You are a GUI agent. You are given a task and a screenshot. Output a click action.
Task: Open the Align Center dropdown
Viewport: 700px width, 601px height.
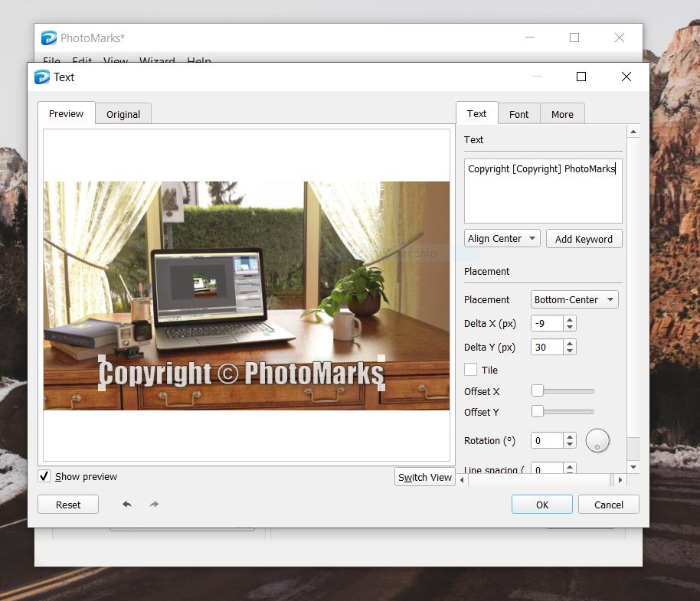[502, 239]
